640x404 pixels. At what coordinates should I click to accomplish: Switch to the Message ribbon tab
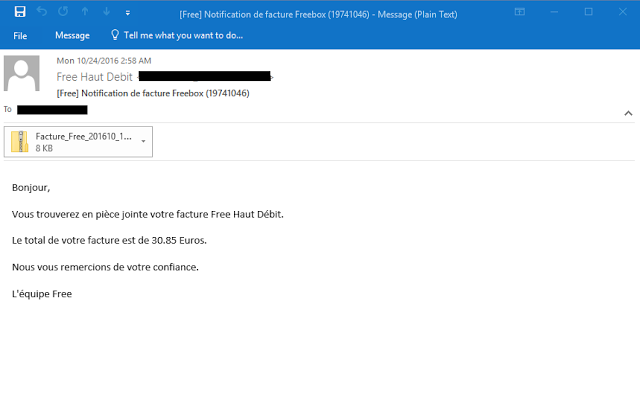pyautogui.click(x=72, y=35)
